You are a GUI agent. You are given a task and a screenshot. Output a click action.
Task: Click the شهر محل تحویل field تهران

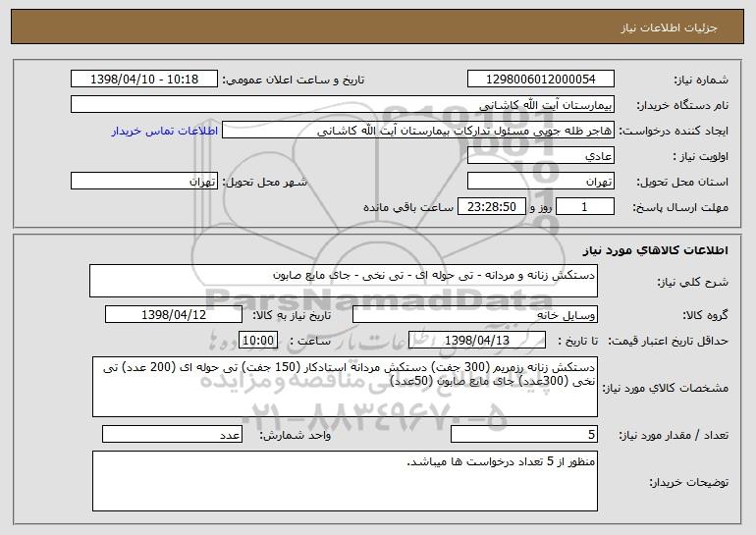[x=144, y=182]
